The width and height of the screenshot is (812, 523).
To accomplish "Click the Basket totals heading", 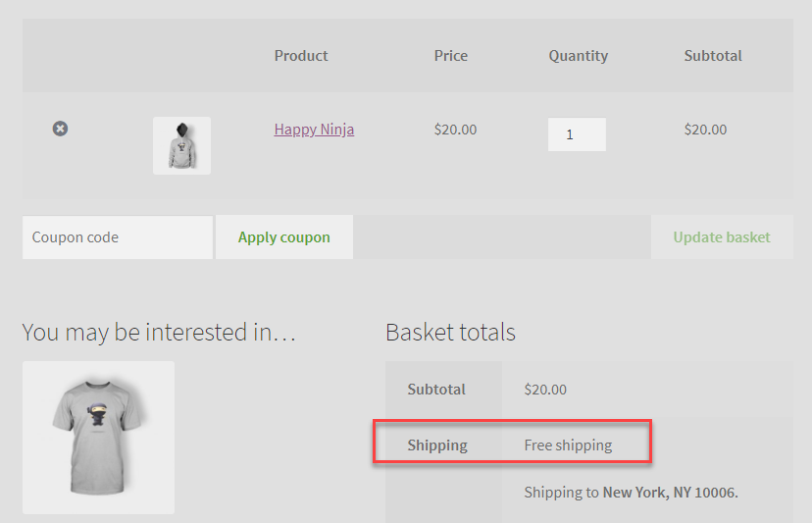I will [450, 333].
